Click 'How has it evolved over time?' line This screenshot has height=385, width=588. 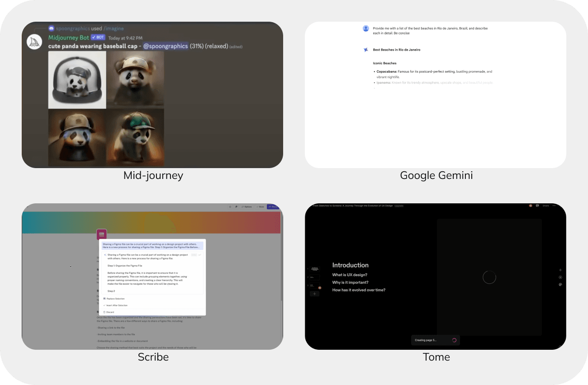point(359,290)
